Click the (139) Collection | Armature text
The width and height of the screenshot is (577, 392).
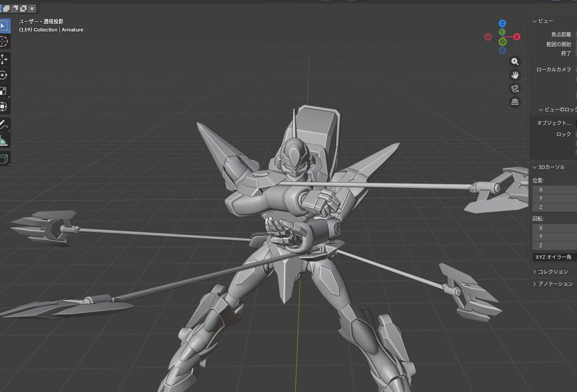tap(51, 30)
